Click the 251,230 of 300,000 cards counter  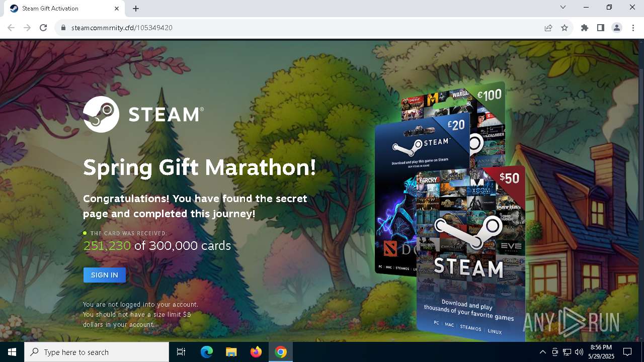pos(157,245)
